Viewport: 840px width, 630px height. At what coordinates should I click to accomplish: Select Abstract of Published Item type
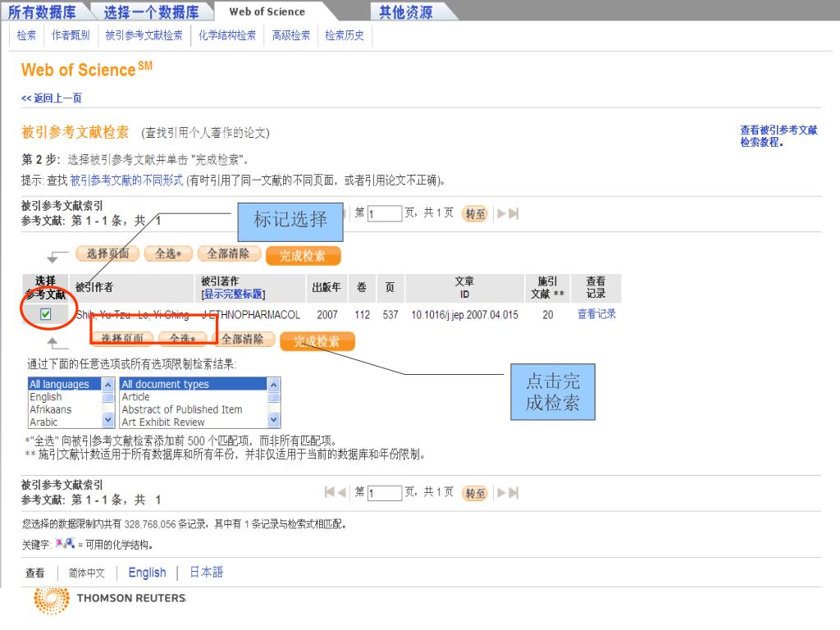[193, 410]
